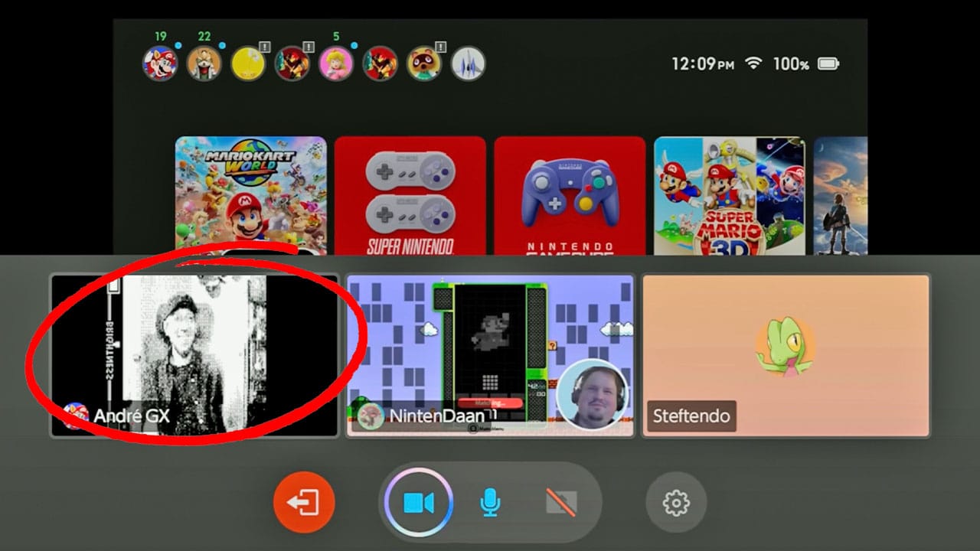This screenshot has width=980, height=551.
Task: Click the blue dot beside the Peach avatar
Action: (x=355, y=46)
